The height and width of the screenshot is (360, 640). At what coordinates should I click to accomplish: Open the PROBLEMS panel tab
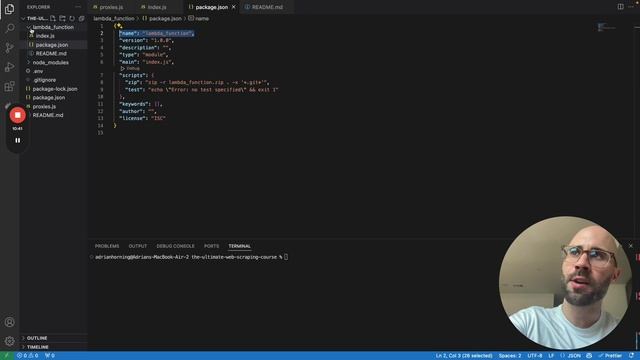pyautogui.click(x=107, y=246)
